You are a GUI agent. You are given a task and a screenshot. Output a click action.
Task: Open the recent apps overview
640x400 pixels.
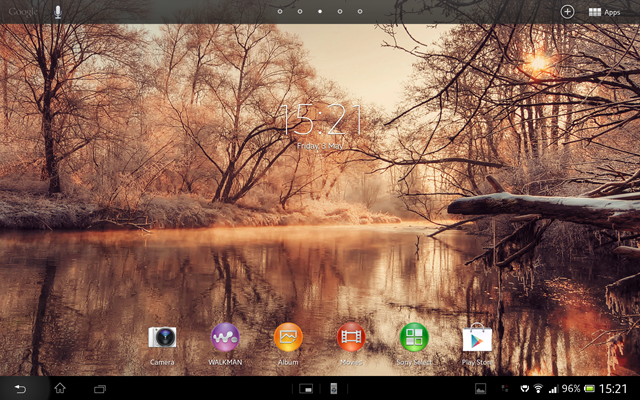coord(100,389)
